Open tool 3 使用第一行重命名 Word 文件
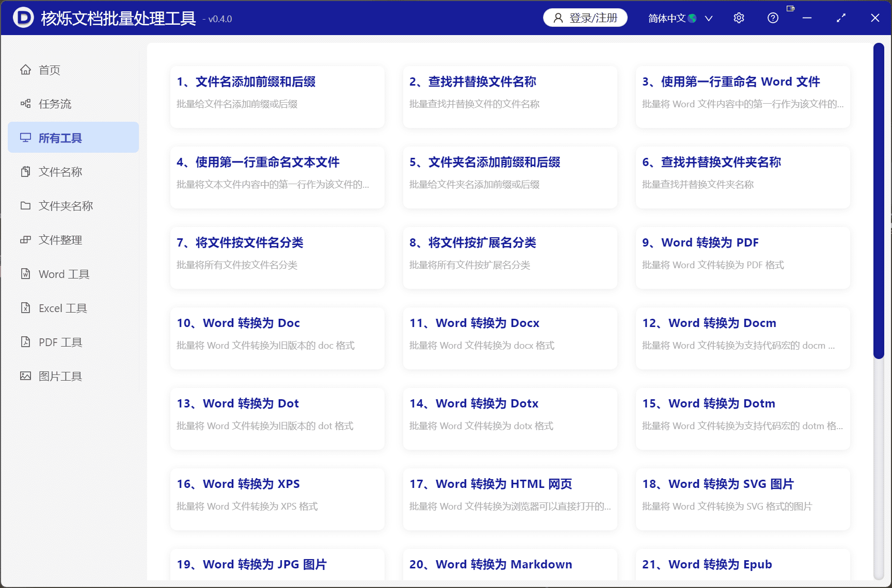The height and width of the screenshot is (588, 892). tap(743, 96)
